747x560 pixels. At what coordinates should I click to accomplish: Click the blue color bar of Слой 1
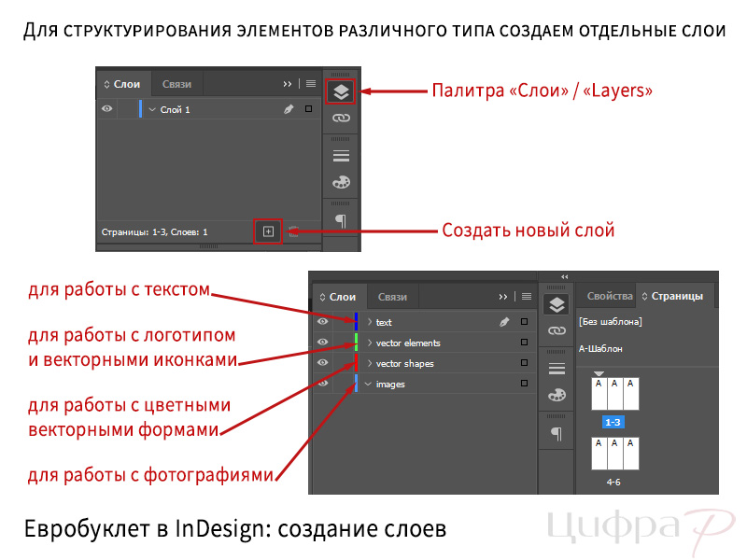[140, 108]
